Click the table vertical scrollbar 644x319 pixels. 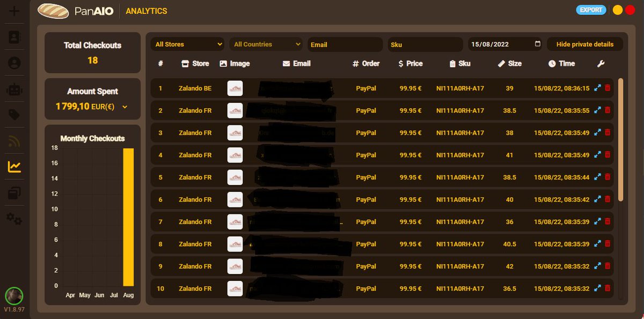pyautogui.click(x=621, y=139)
